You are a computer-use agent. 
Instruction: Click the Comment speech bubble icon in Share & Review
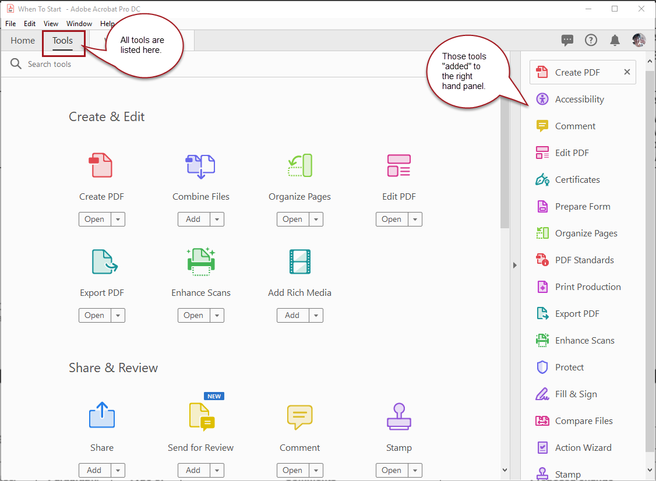[x=300, y=417]
